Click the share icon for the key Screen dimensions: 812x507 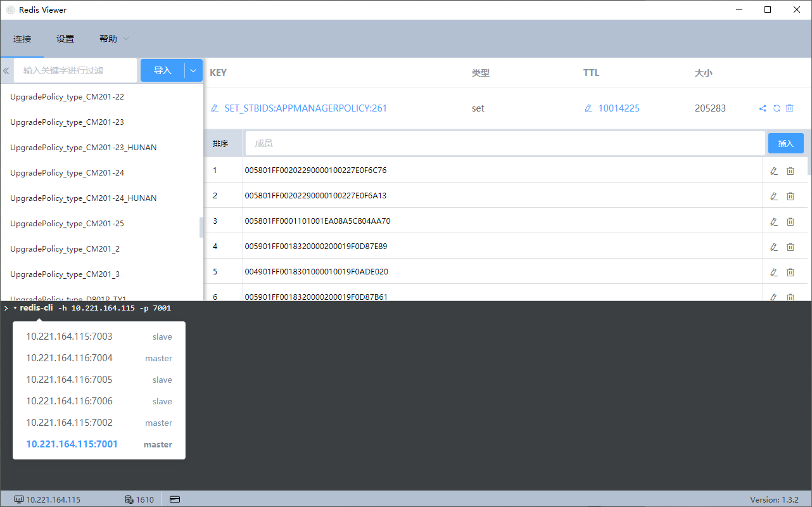[763, 108]
